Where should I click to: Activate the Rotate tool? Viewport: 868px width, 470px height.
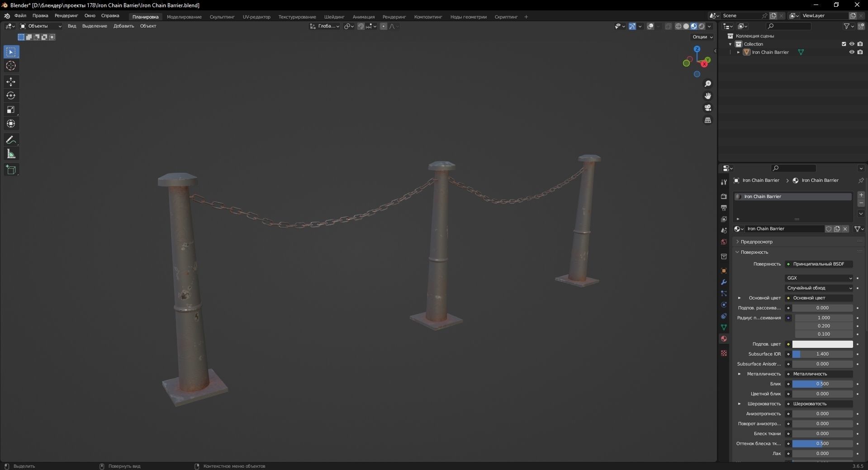tap(11, 96)
